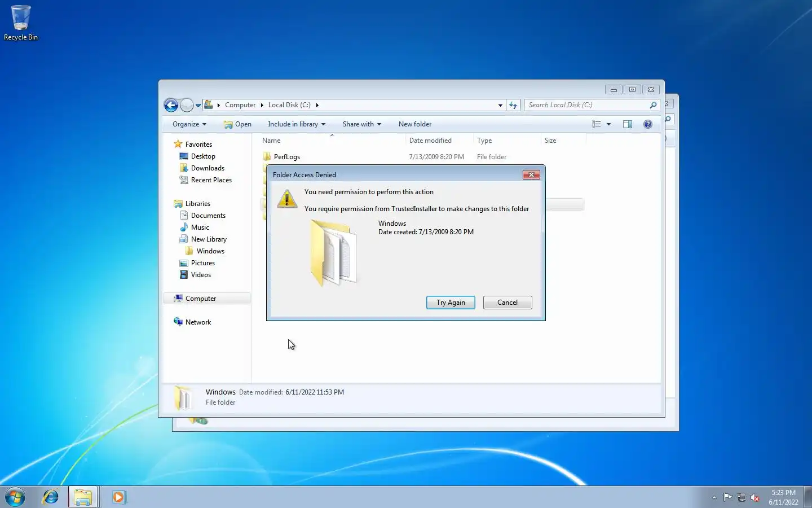The image size is (812, 508).
Task: Click the PerfLogs date 7/13/2009 8:20 PM
Action: pyautogui.click(x=436, y=157)
